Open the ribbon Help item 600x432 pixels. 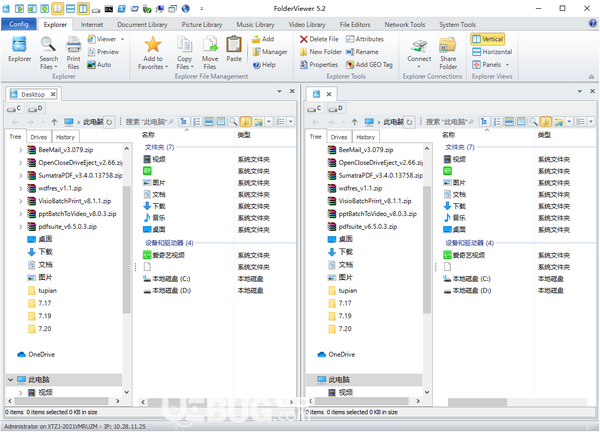pos(264,65)
